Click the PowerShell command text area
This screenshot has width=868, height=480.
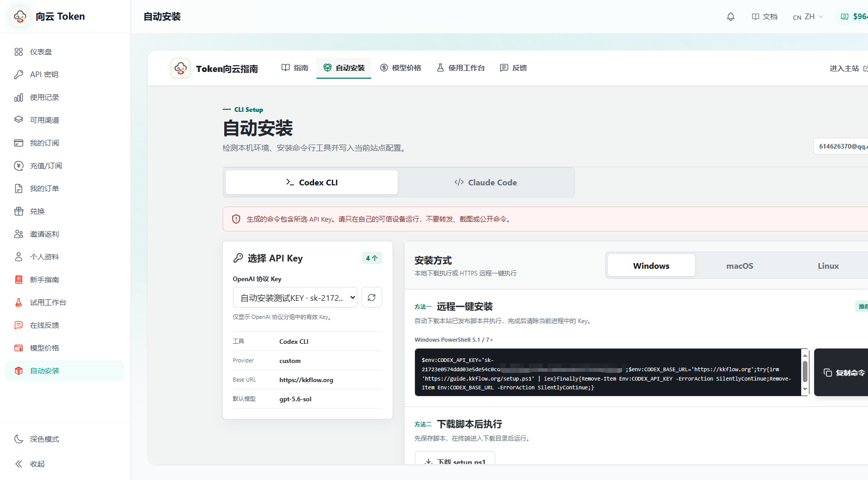pos(608,372)
